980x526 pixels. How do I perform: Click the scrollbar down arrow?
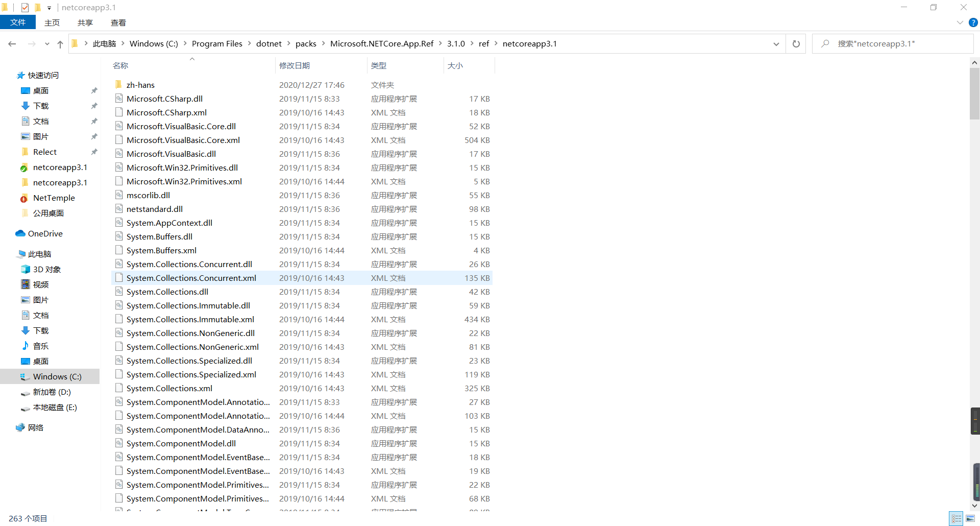pyautogui.click(x=974, y=506)
